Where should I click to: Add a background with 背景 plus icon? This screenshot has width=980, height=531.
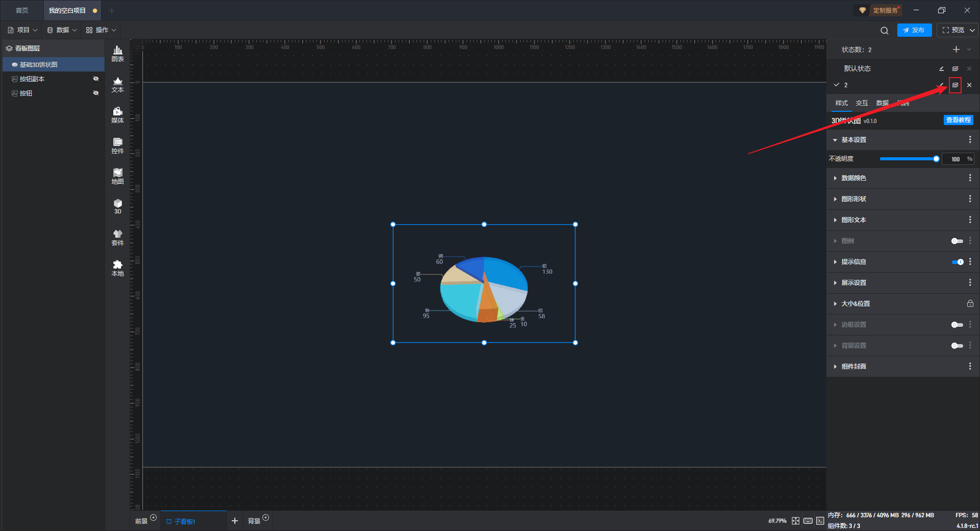[x=265, y=518]
